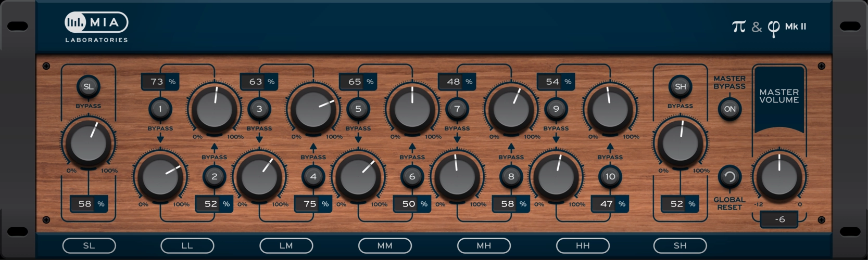Click the master volume -6 value field
Viewport: 868px width, 260px height.
coord(779,219)
